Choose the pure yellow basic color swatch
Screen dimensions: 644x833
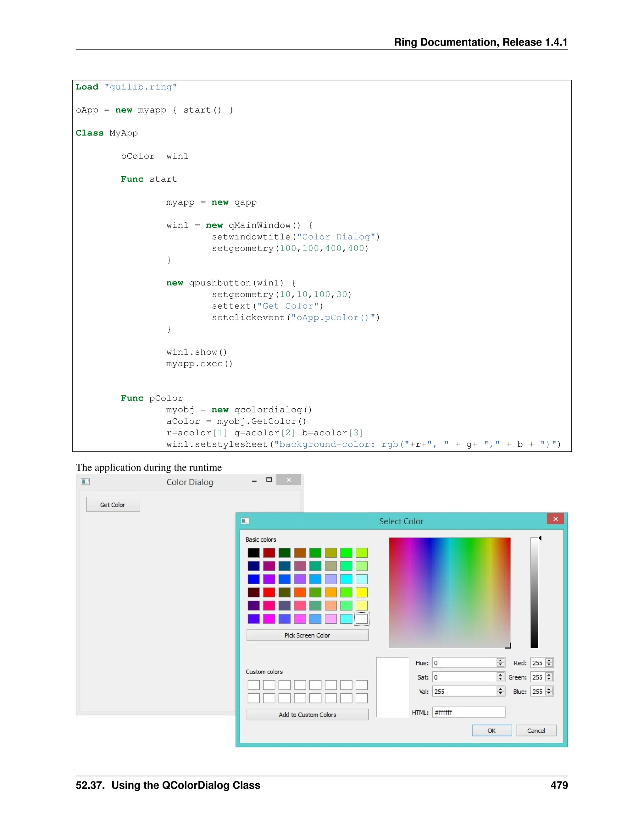[361, 592]
